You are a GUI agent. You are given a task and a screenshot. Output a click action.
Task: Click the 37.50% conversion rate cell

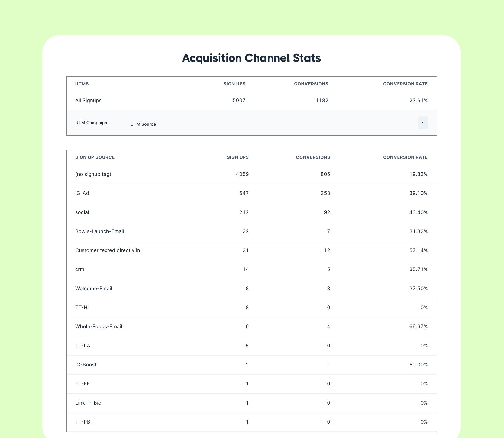pos(418,288)
